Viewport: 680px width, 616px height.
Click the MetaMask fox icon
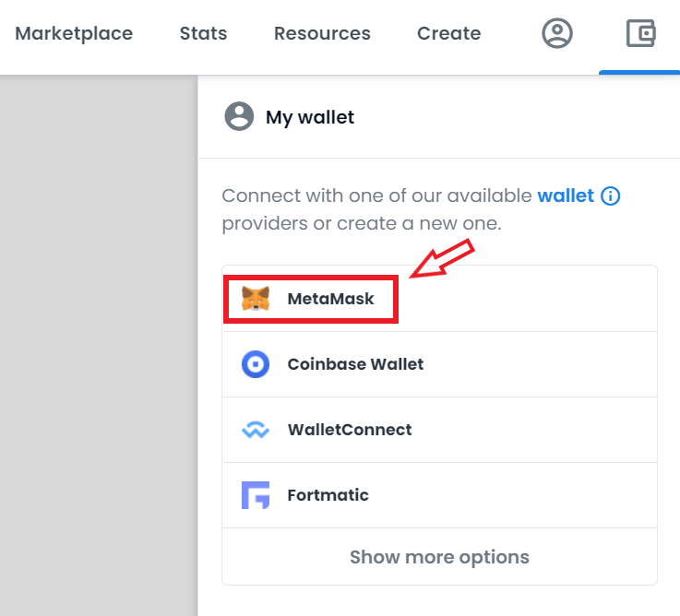coord(256,299)
